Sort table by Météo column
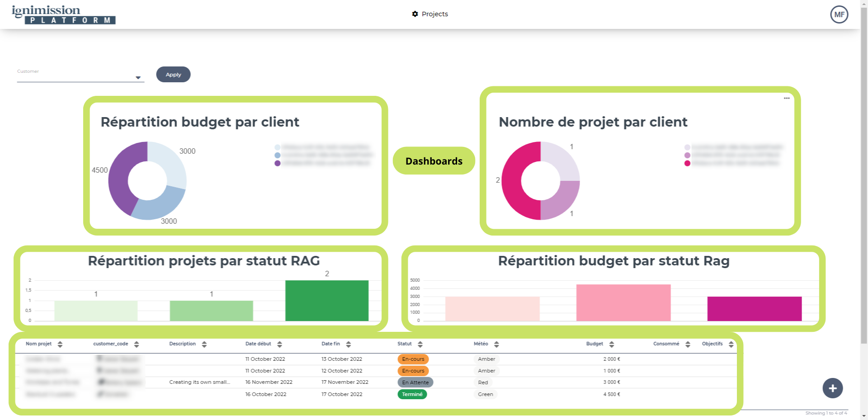Viewport: 868px width, 420px height. click(496, 344)
